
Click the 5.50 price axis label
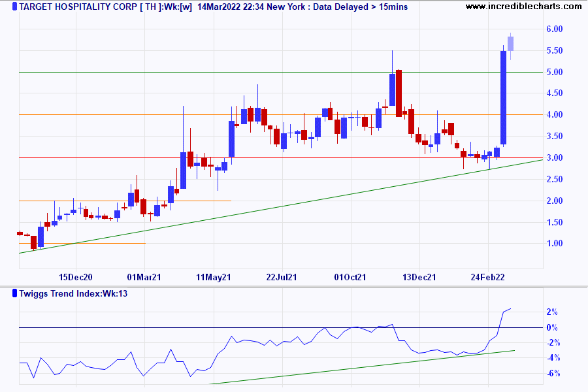[555, 51]
